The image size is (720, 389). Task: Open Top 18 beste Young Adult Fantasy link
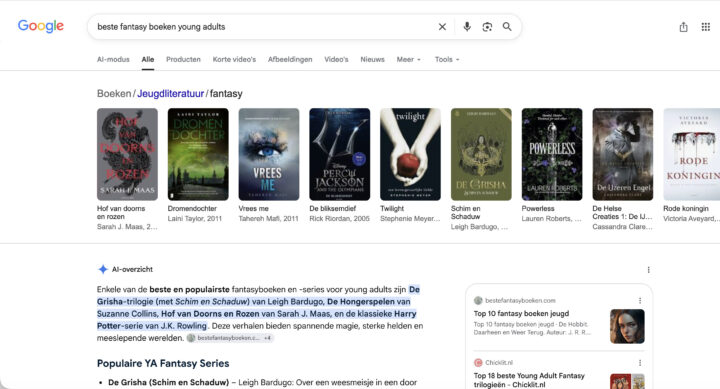pyautogui.click(x=529, y=380)
